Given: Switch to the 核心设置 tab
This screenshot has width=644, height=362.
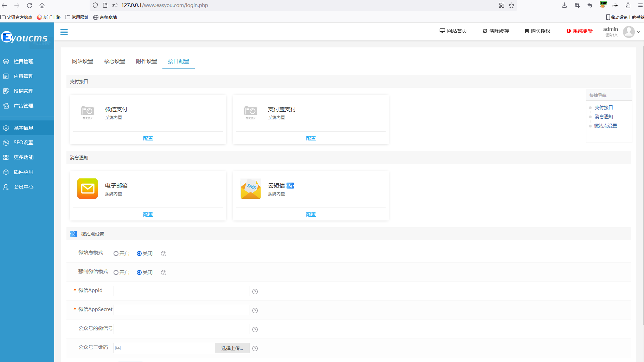Looking at the screenshot, I should tap(115, 61).
